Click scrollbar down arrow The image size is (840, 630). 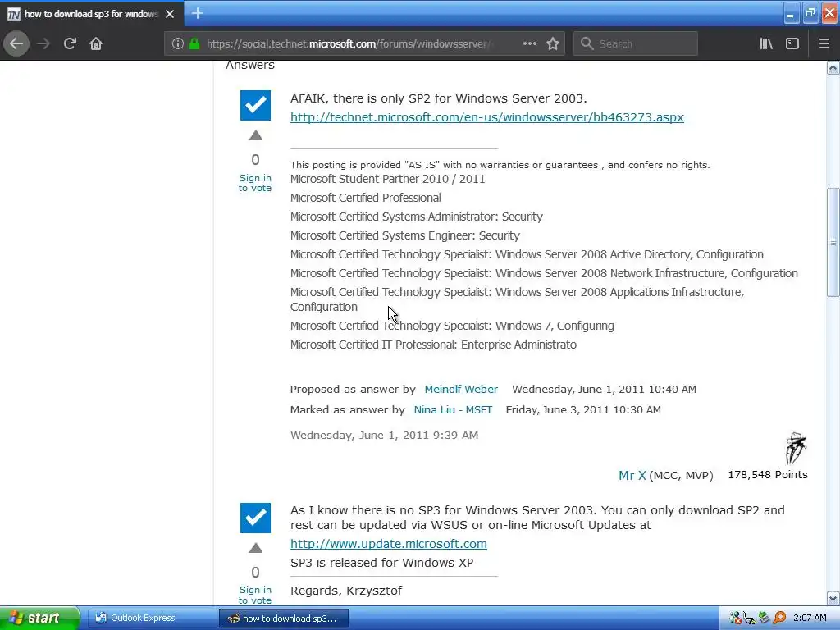pyautogui.click(x=833, y=599)
